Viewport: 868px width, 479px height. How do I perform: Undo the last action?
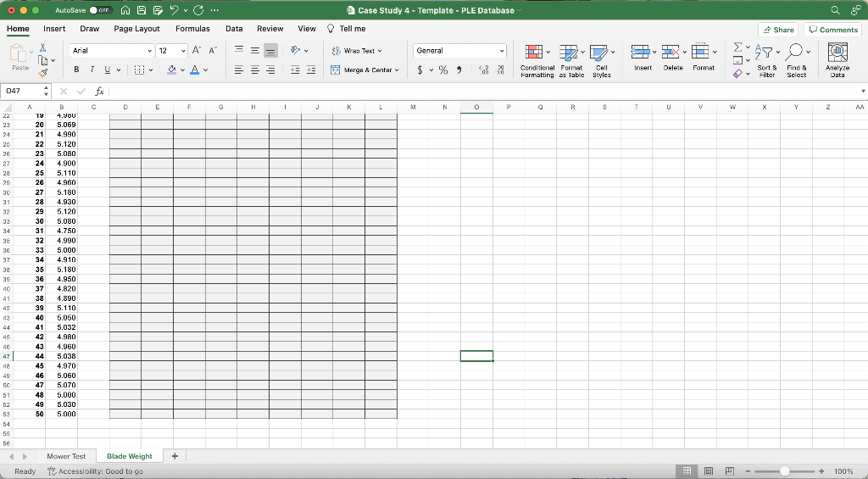click(x=175, y=10)
